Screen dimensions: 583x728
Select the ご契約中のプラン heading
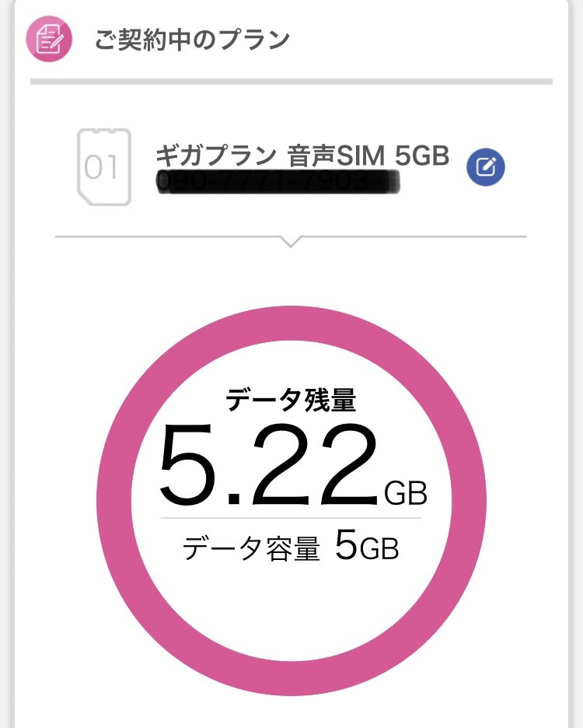pyautogui.click(x=192, y=39)
